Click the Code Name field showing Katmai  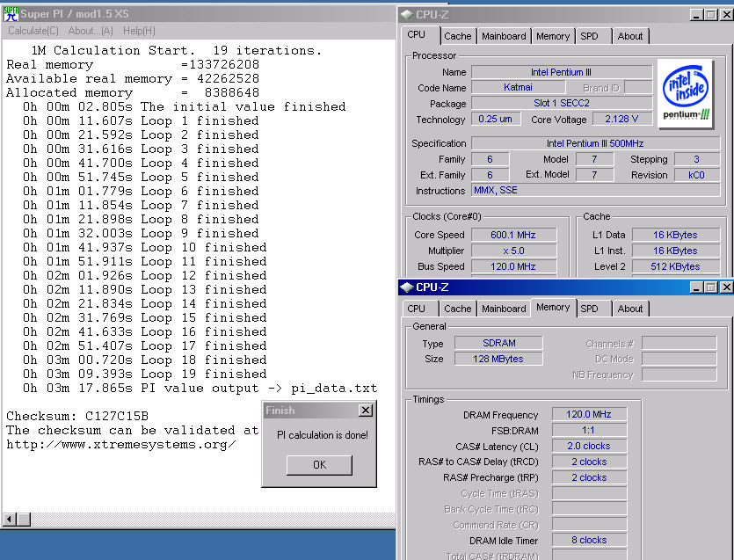(x=519, y=87)
